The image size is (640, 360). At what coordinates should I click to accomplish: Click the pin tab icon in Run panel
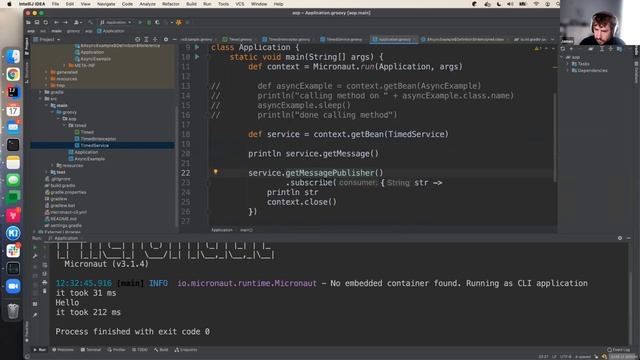click(35, 315)
